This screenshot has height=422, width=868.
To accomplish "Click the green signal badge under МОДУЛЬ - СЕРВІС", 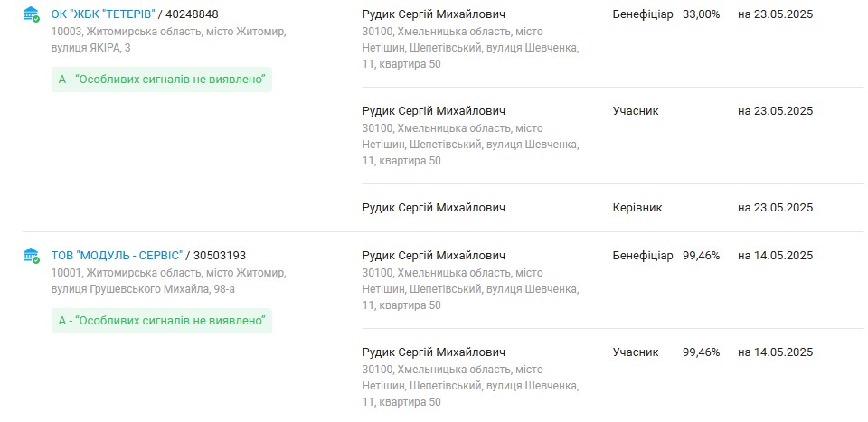I will click(161, 320).
